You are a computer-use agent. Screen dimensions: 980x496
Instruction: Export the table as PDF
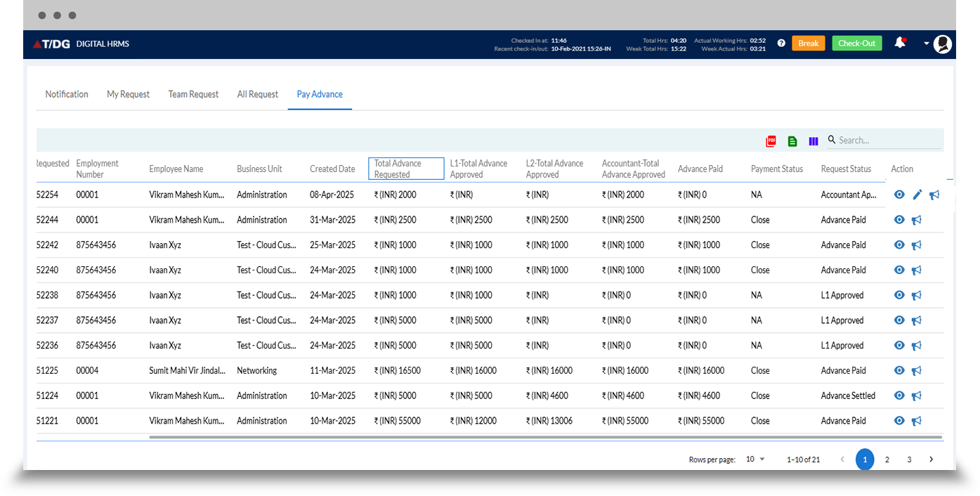click(x=771, y=141)
